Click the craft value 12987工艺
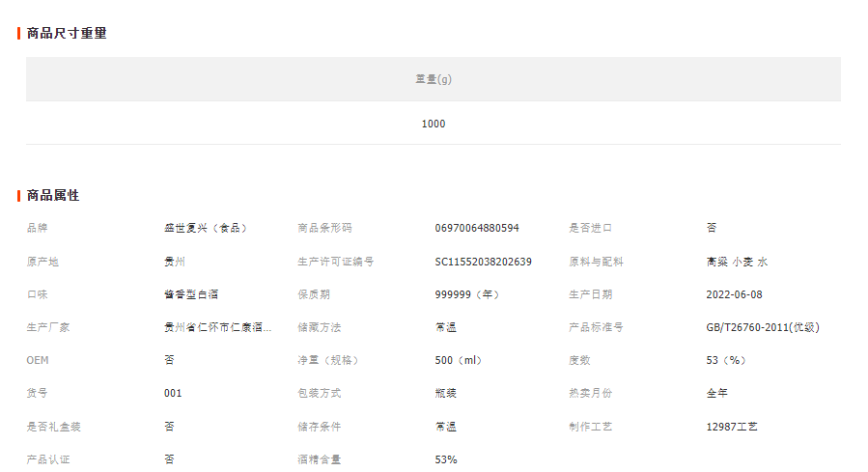 pyautogui.click(x=732, y=427)
